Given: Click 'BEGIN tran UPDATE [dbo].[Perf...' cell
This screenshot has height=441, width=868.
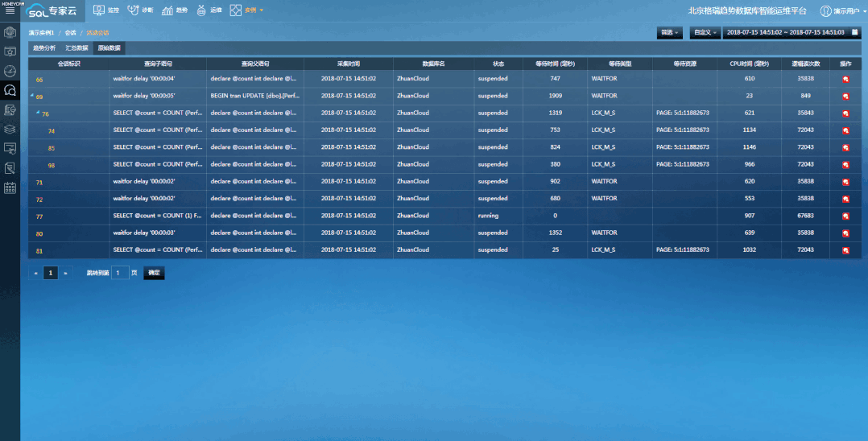Looking at the screenshot, I should point(254,96).
